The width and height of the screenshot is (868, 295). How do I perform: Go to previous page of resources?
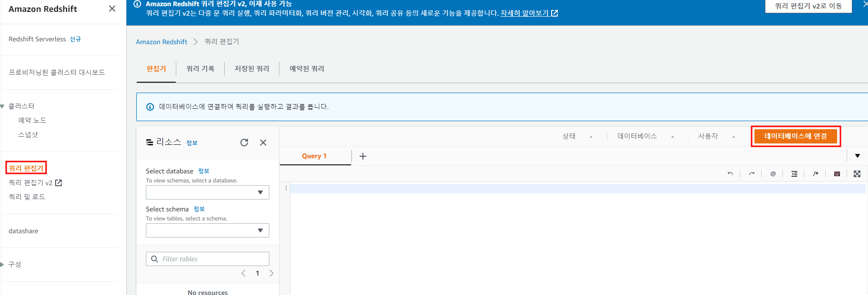(243, 273)
